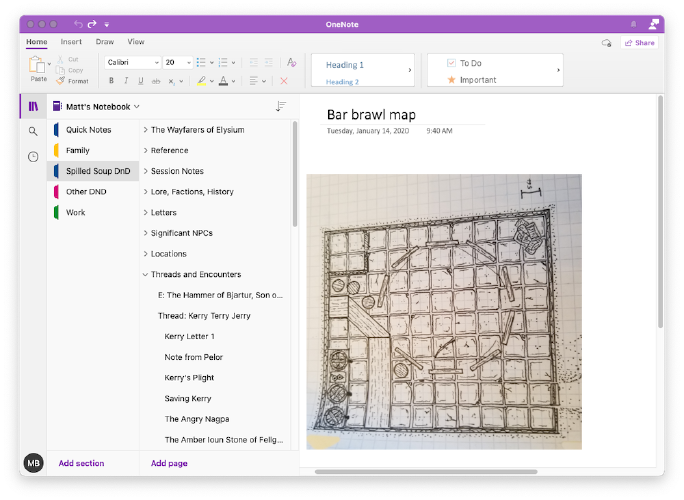This screenshot has width=684, height=500.
Task: Collapse Threads and Encounters page group
Action: tap(146, 274)
